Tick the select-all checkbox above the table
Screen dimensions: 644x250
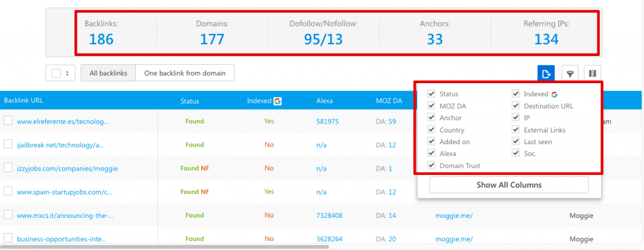[57, 73]
